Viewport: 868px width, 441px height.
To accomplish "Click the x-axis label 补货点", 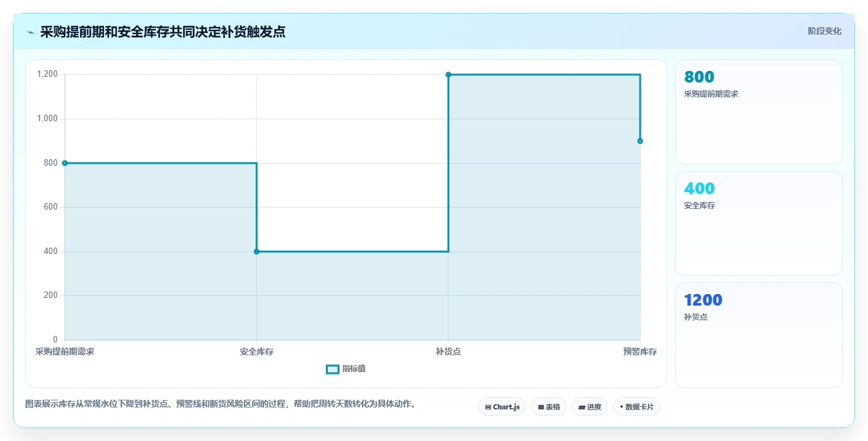I will tap(449, 352).
